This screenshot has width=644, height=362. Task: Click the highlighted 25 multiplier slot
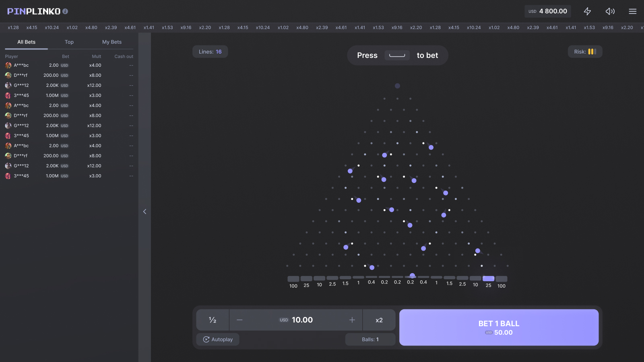pos(488,279)
